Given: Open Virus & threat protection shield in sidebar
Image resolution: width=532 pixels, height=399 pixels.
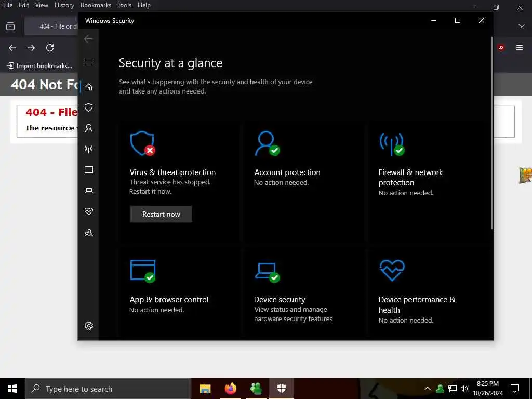Looking at the screenshot, I should 88,108.
